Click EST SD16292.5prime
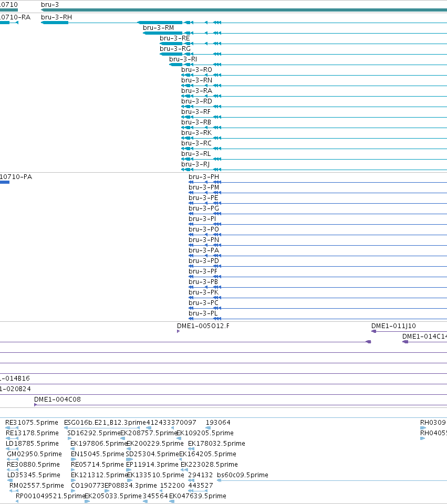Screen dimensions: 447x504 click(94, 433)
